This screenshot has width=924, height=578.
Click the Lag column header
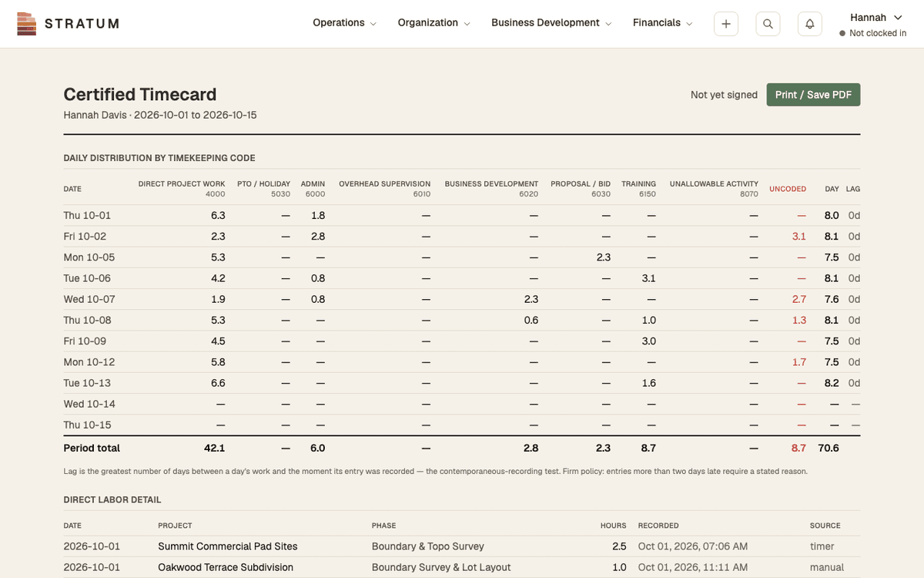[x=853, y=189]
